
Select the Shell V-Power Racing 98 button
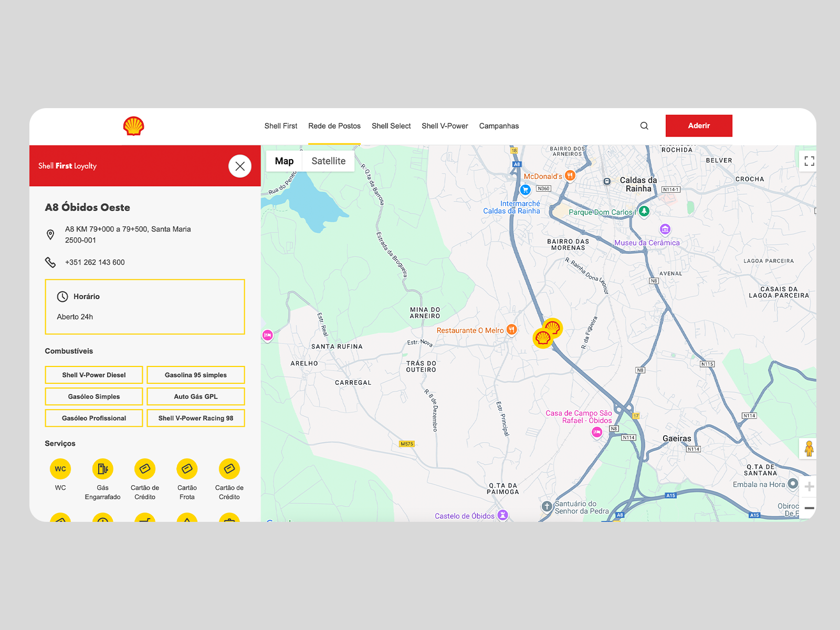coord(196,418)
